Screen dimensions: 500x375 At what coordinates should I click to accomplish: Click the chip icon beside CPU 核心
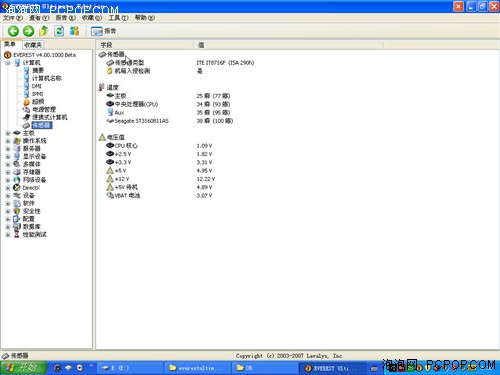pyautogui.click(x=110, y=145)
